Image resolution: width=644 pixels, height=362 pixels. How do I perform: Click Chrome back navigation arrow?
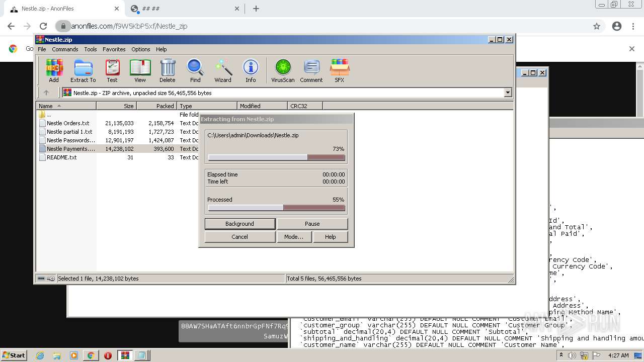(11, 26)
